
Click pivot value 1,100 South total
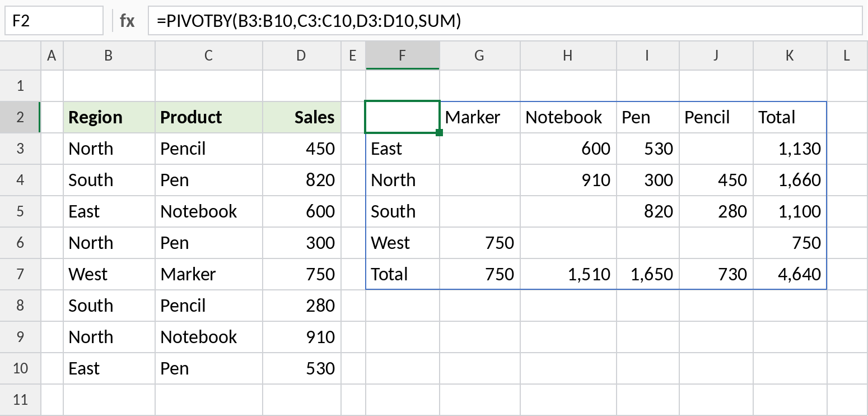pyautogui.click(x=790, y=211)
